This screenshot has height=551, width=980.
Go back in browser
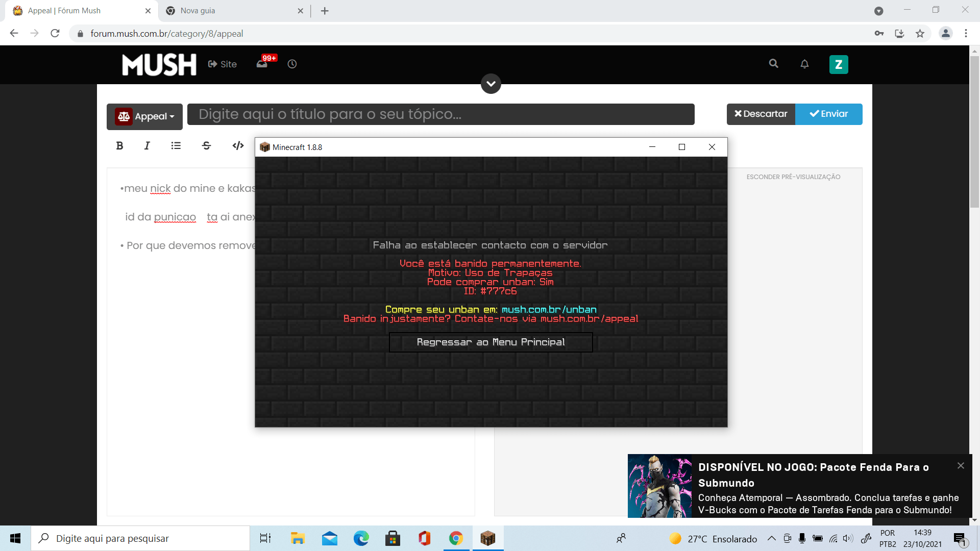click(x=14, y=34)
